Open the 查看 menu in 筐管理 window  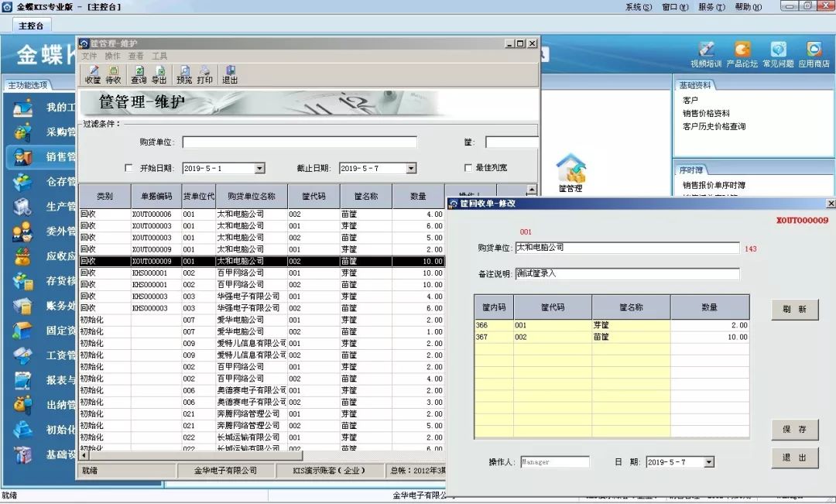click(136, 56)
